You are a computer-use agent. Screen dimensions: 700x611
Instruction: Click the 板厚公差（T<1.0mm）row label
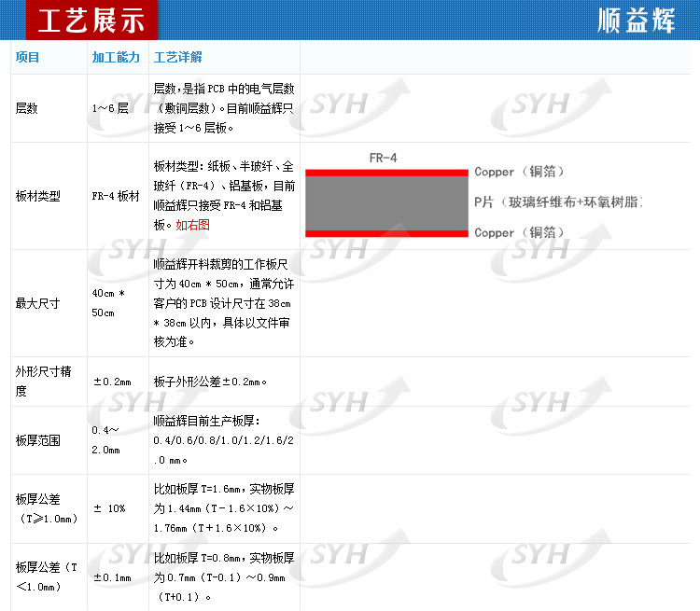47,577
